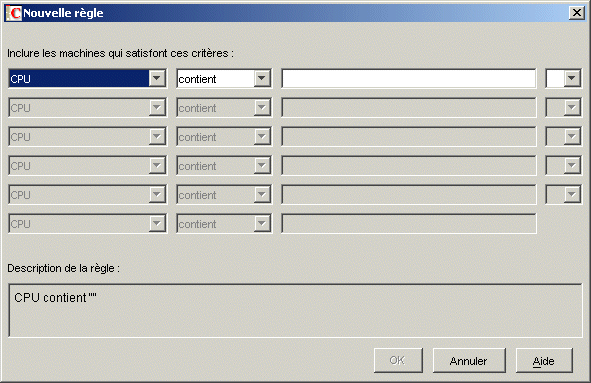Click the connector dropdown ending the third row

(563, 136)
